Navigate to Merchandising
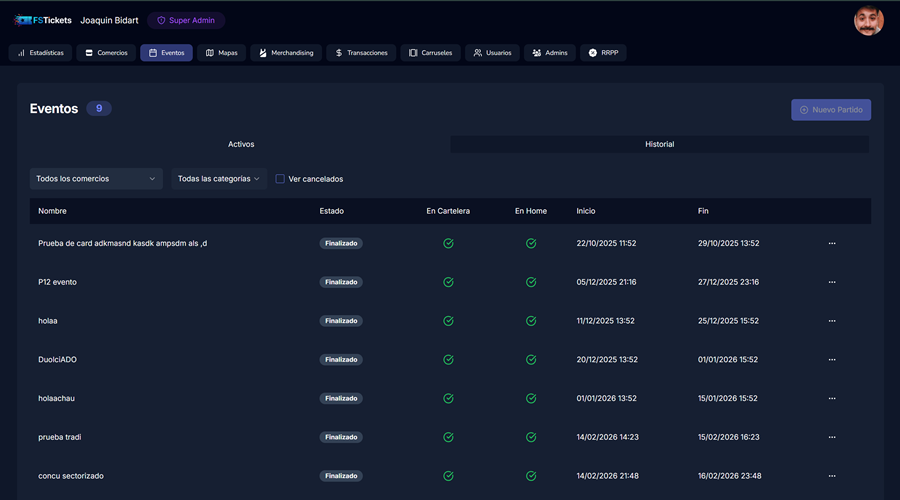 point(285,53)
